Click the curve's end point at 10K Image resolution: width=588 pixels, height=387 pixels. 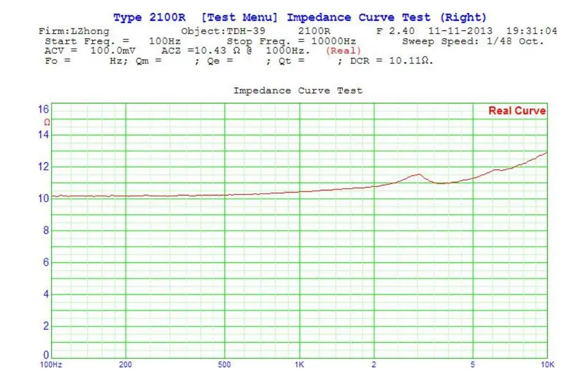pos(546,153)
